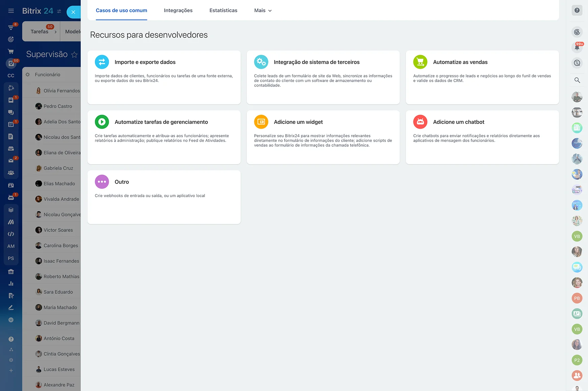
Task: Click the Import and export data arrows icon
Action: click(102, 62)
